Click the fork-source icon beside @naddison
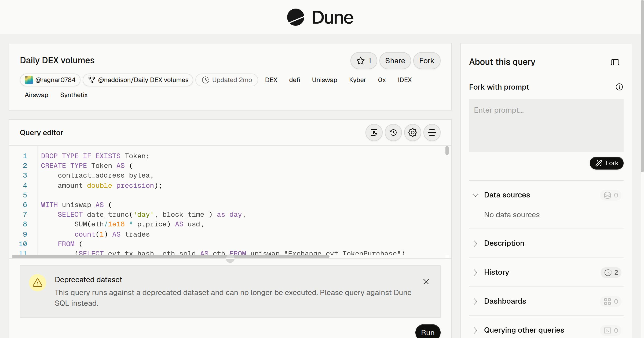 92,80
